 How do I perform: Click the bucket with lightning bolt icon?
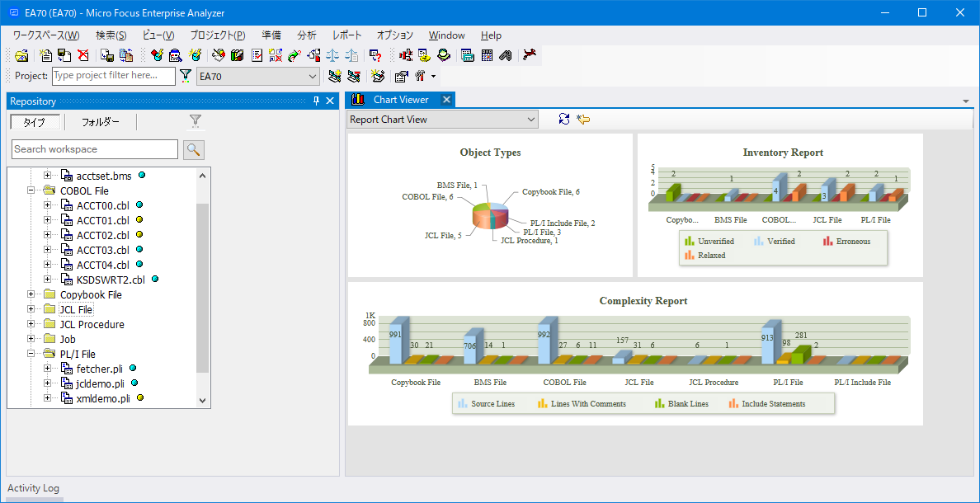(x=195, y=55)
